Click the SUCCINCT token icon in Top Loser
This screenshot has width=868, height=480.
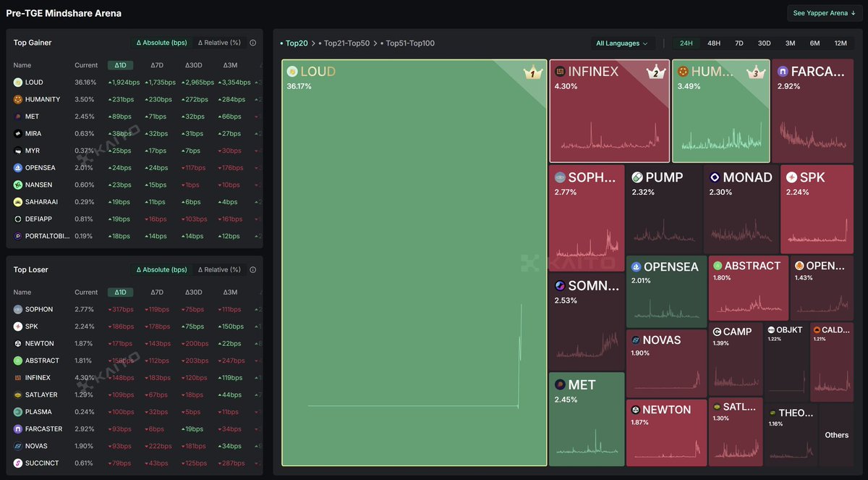(17, 463)
